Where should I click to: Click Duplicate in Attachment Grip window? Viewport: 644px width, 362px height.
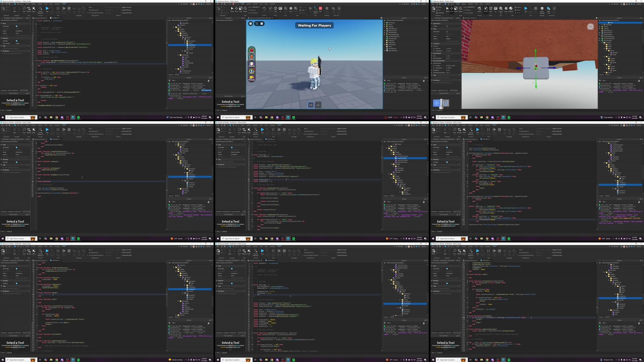click(x=440, y=13)
